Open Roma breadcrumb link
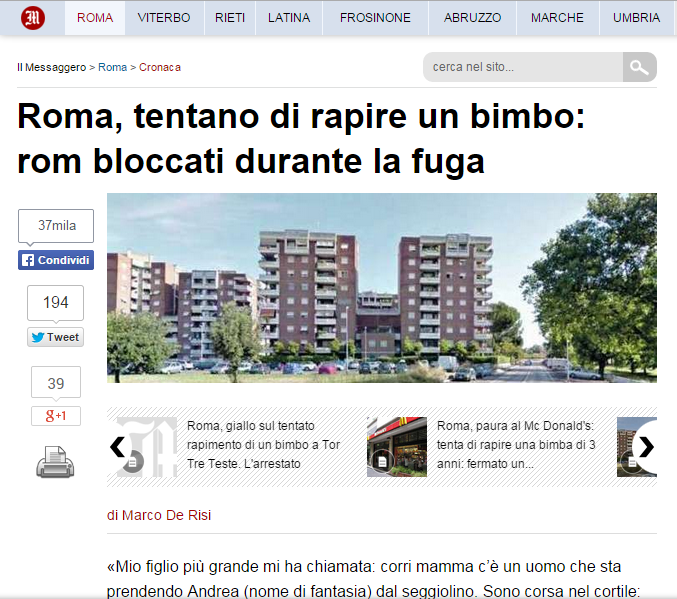The height and width of the screenshot is (599, 677). click(112, 67)
